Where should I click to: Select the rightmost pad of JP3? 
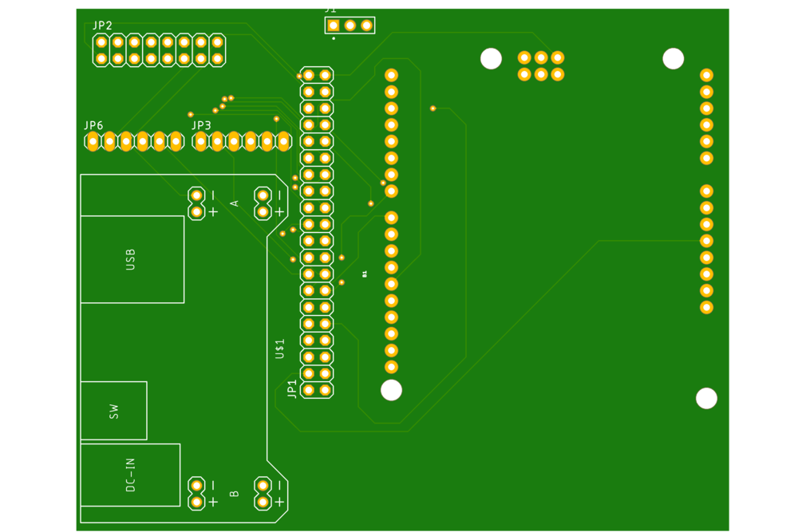coord(284,141)
